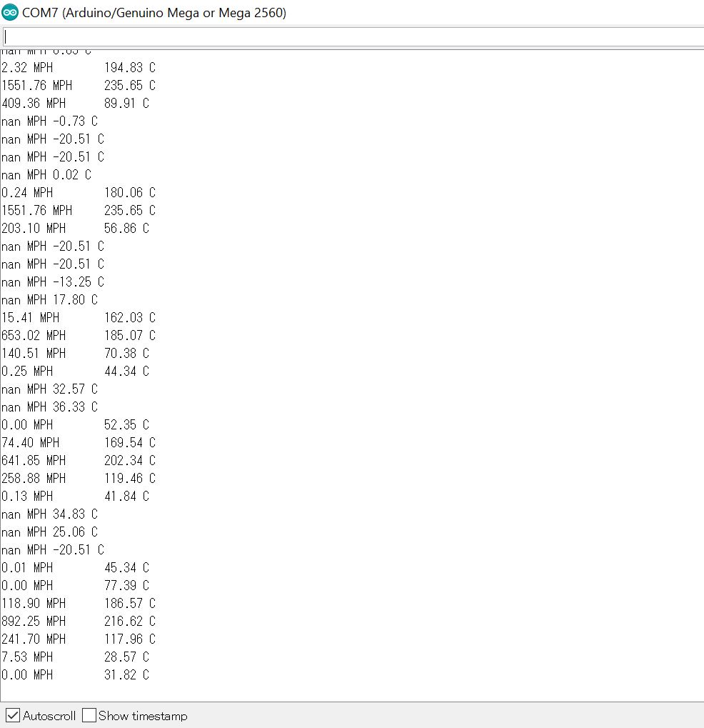Image resolution: width=704 pixels, height=728 pixels.
Task: Click the 0.25 MPH 44.34 C line
Action: (x=75, y=371)
